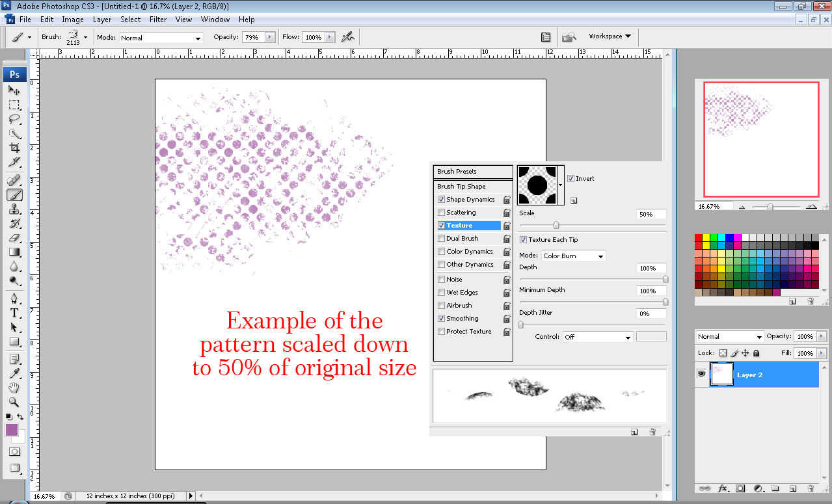Click the texture Scale slider
Screen dimensions: 832x504
coord(556,225)
